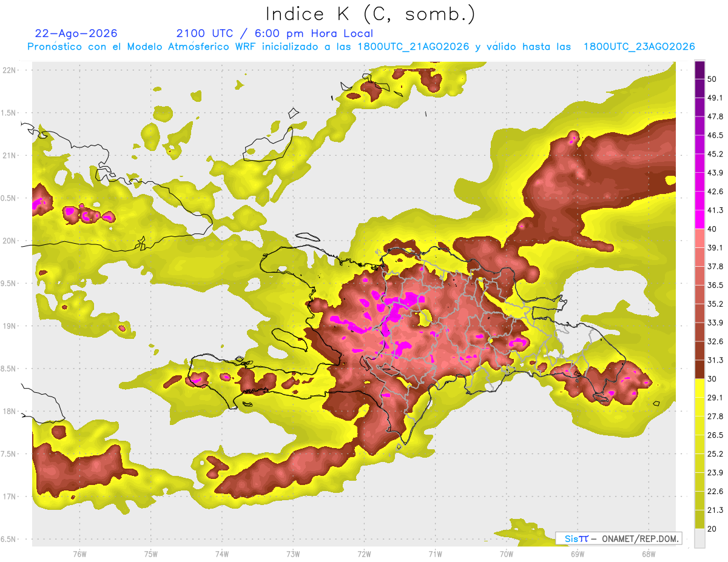Click the '76W' longitude label
The width and height of the screenshot is (728, 562).
(79, 554)
